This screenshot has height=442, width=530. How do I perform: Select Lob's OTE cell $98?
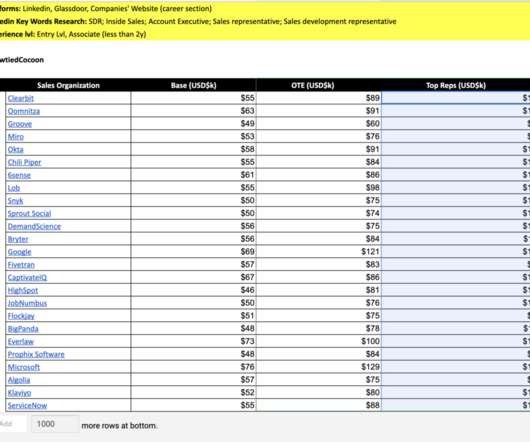pos(319,188)
